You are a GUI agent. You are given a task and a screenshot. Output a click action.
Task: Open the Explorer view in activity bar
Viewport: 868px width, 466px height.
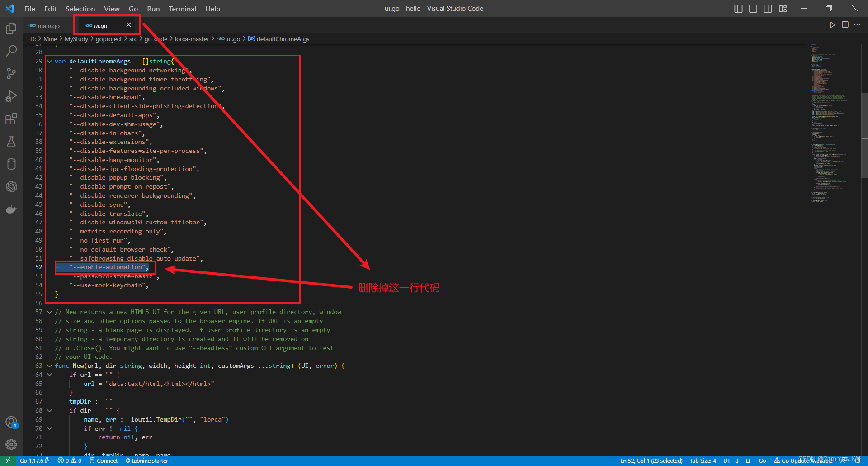click(11, 29)
